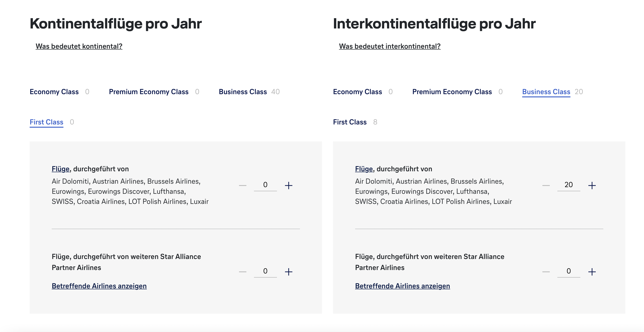Screen dimensions: 644x332
Task: Increase intercontinental Lufthansa Group flights above 20
Action: [x=592, y=185]
